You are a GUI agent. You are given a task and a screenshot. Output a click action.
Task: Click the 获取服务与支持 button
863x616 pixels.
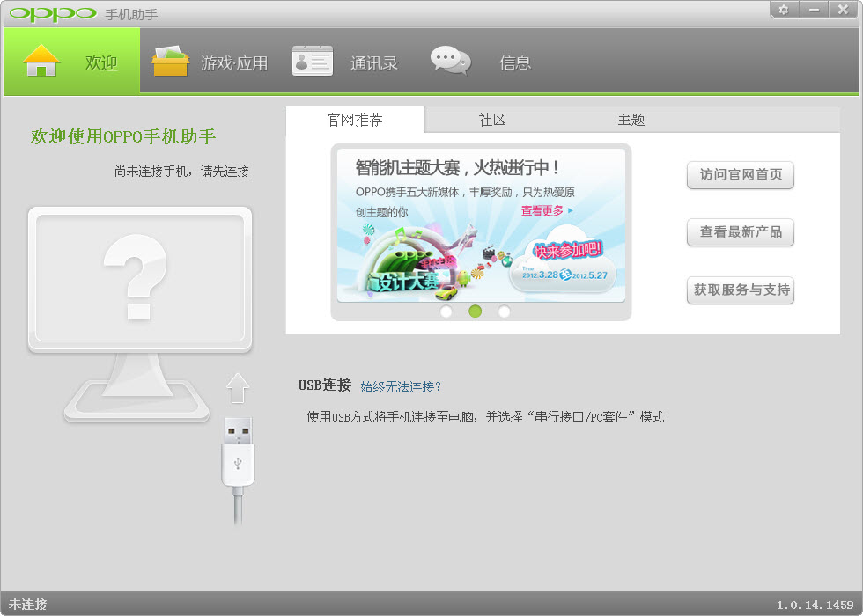click(740, 290)
